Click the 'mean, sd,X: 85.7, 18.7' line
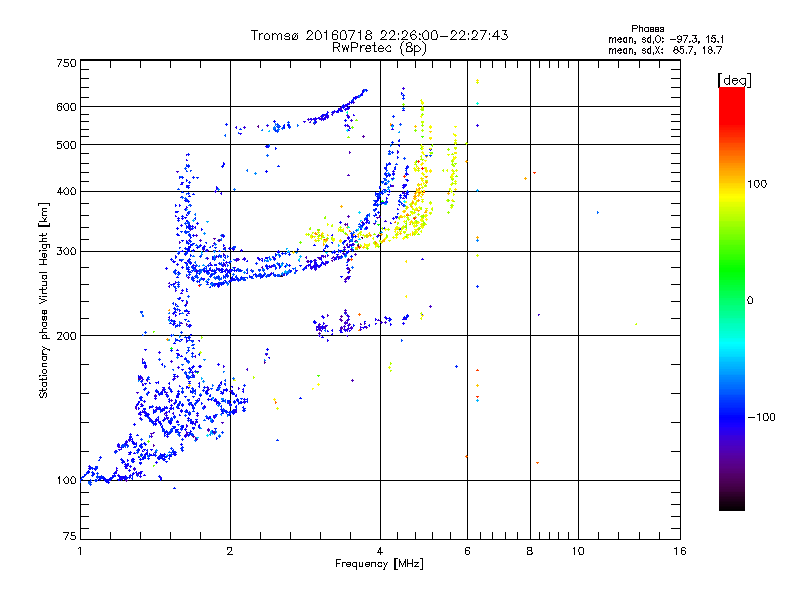The width and height of the screenshot is (800, 600). 665,50
